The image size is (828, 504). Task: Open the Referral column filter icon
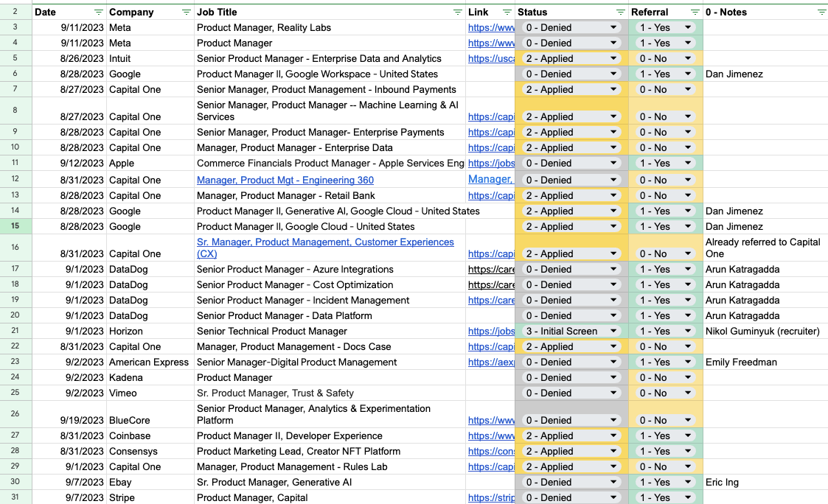click(695, 12)
